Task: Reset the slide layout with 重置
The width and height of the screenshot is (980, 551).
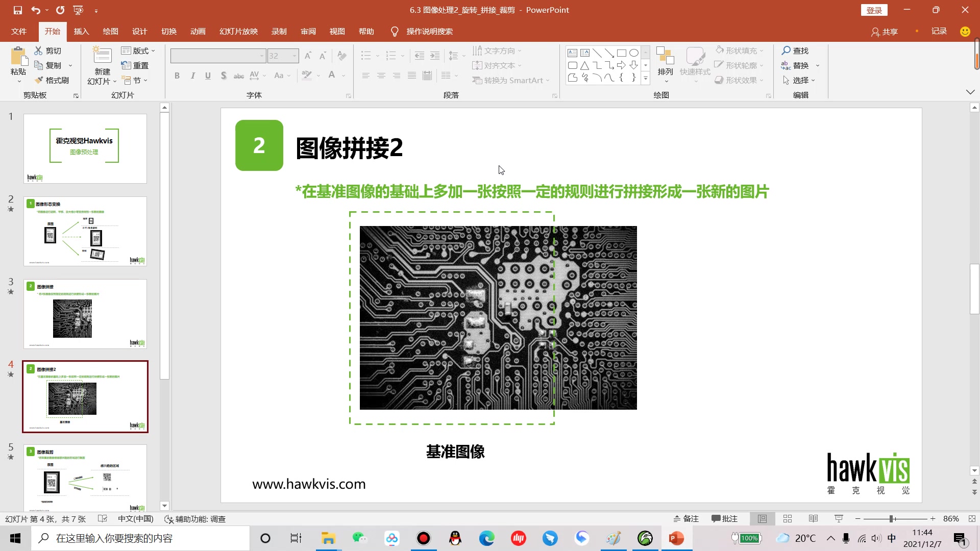Action: tap(135, 65)
